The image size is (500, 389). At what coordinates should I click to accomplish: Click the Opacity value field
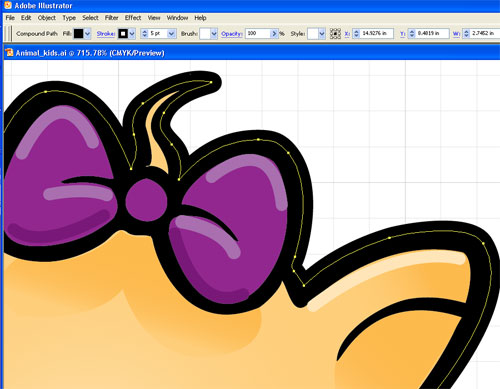[x=258, y=33]
